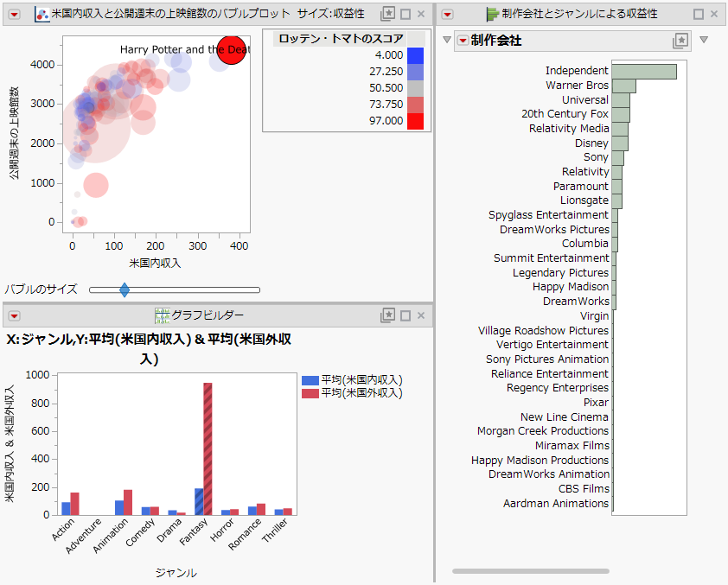Click star icon beside 制作会社 header
The image size is (728, 585).
(680, 41)
